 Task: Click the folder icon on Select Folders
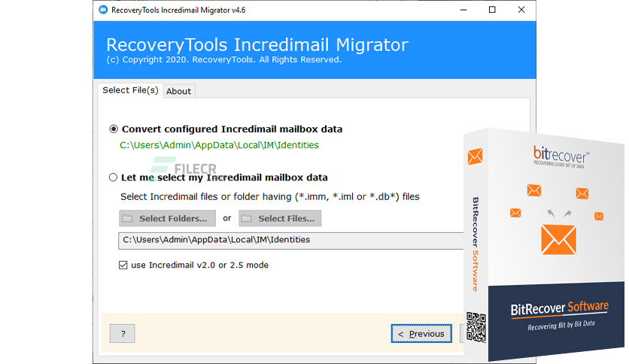click(x=128, y=219)
